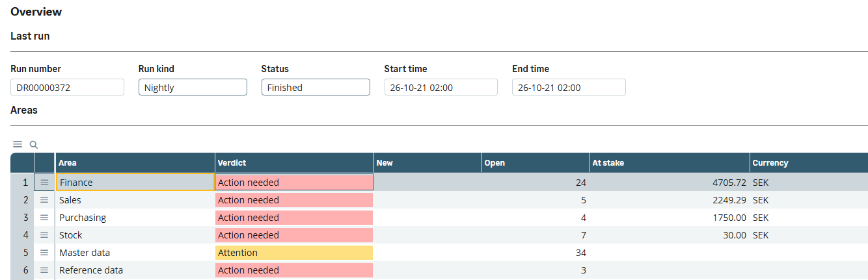The width and height of the screenshot is (868, 280).
Task: Sort by the New column header
Action: 427,163
